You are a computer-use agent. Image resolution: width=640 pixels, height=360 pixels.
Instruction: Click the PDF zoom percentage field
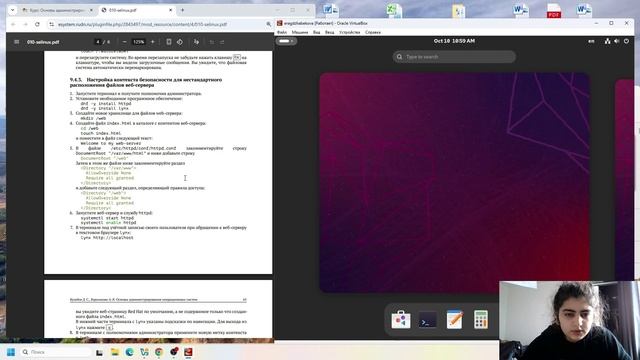tap(139, 42)
